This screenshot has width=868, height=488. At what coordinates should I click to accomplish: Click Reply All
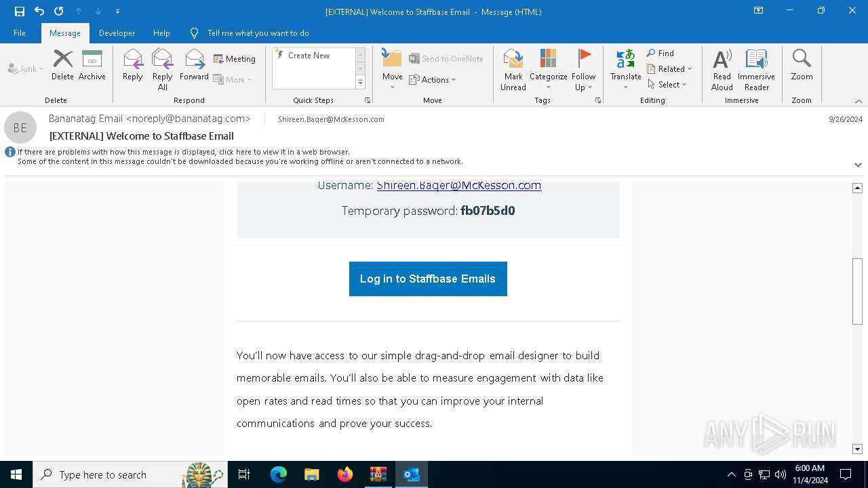pos(163,70)
